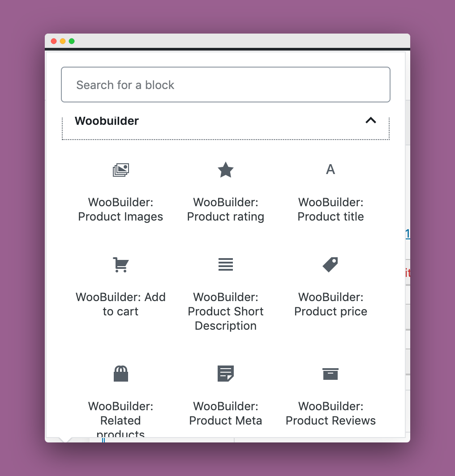Select the Short Description lines icon
This screenshot has height=476, width=455.
226,264
